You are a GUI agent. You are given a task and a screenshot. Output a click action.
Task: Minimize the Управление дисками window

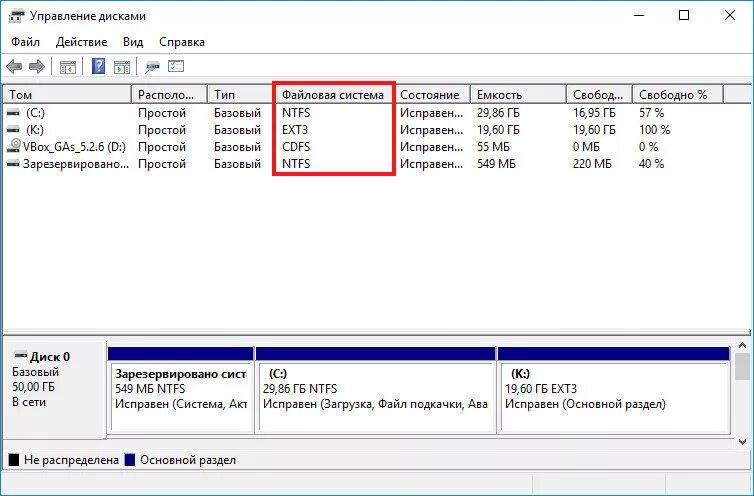[x=639, y=15]
